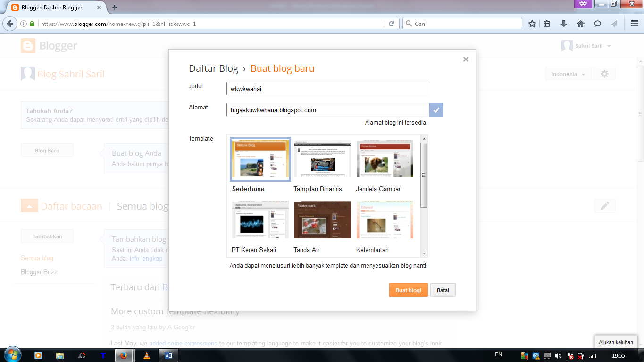Click the Blog Sahril Saril heading
Image resolution: width=644 pixels, height=362 pixels.
click(x=71, y=74)
